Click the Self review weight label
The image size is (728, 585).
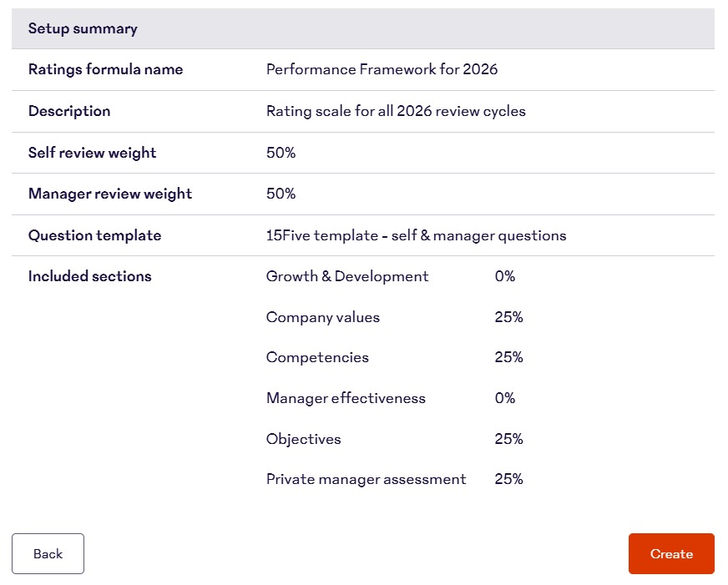[92, 153]
